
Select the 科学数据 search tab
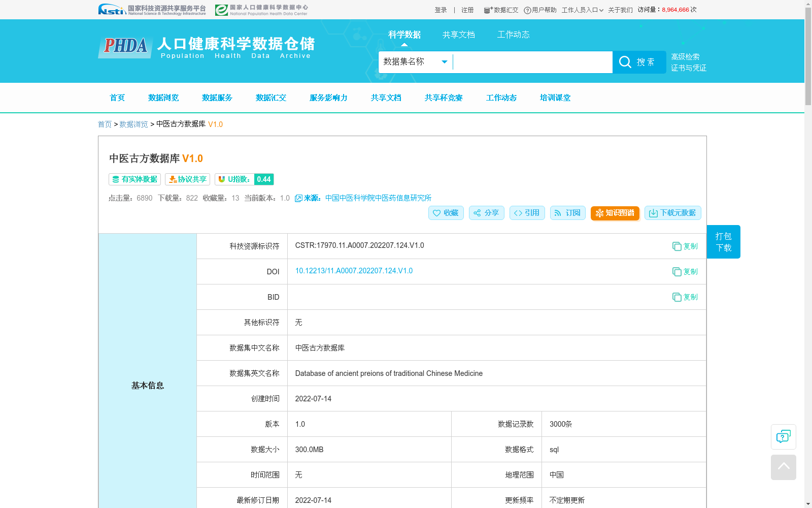click(404, 35)
